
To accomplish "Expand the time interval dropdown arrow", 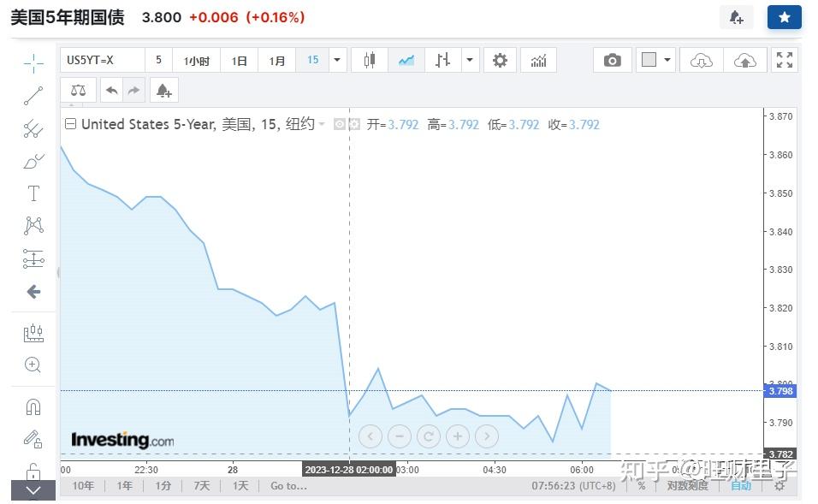I will click(337, 60).
